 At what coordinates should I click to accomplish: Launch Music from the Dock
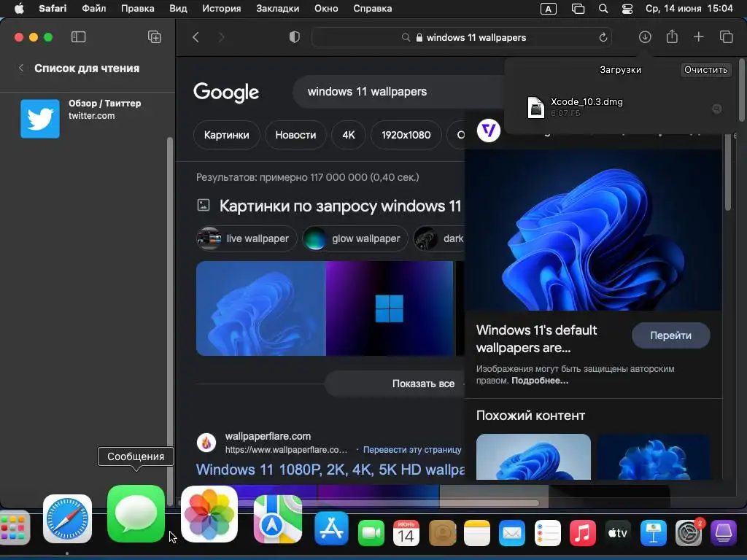point(583,533)
